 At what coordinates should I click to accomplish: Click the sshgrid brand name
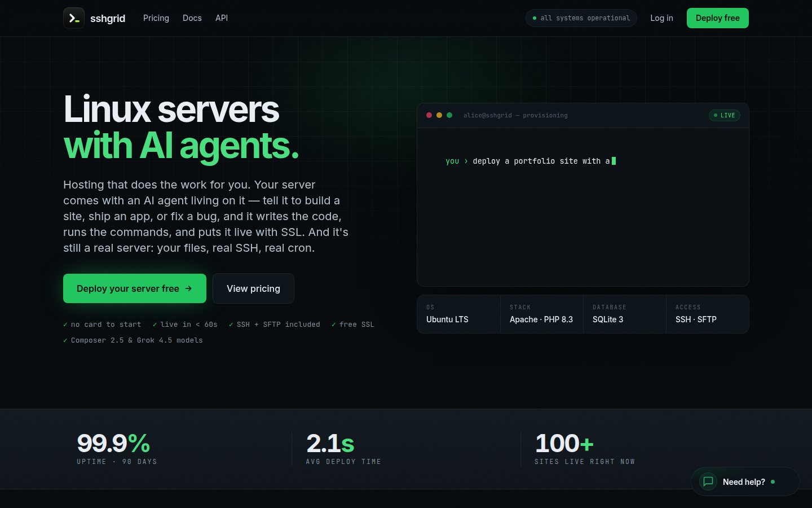point(108,19)
